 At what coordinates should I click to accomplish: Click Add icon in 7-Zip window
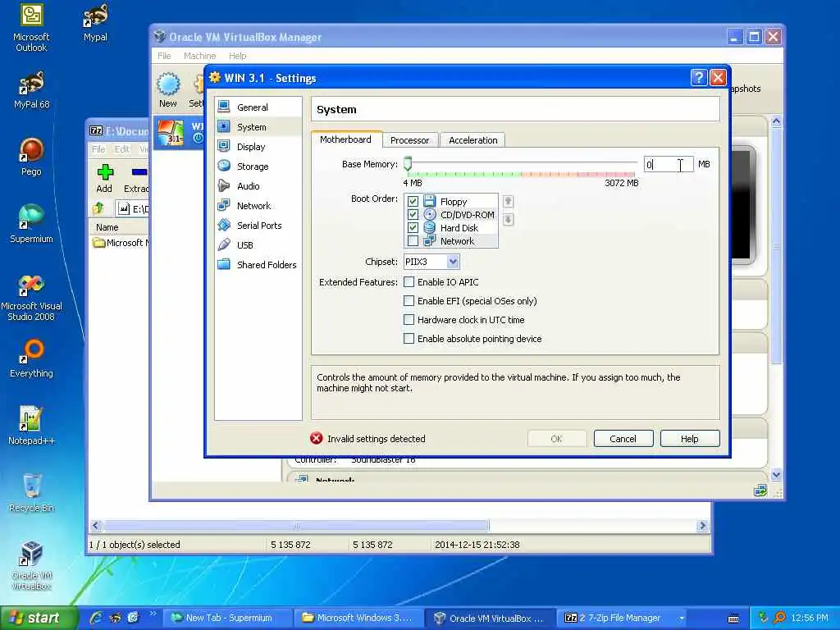click(104, 179)
